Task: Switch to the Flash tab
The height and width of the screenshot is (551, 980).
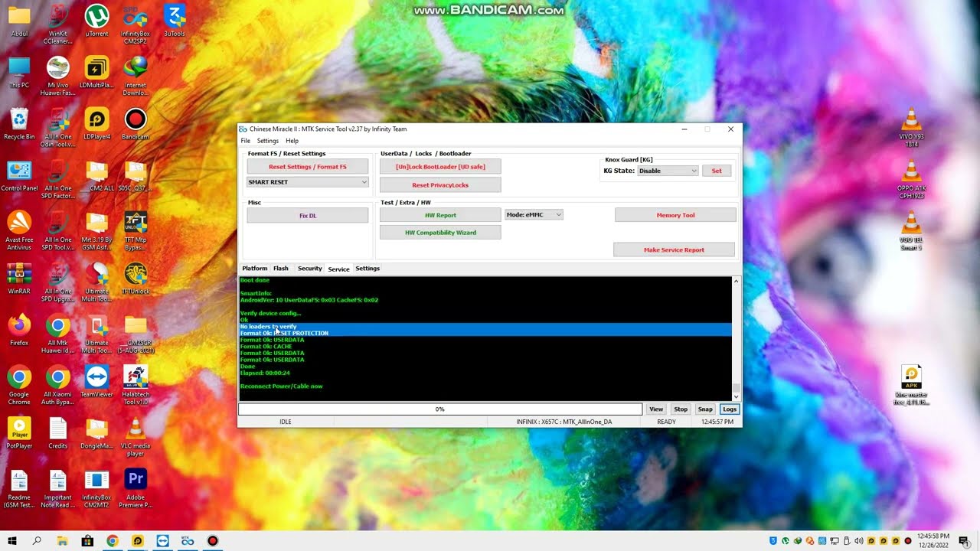Action: click(x=281, y=269)
